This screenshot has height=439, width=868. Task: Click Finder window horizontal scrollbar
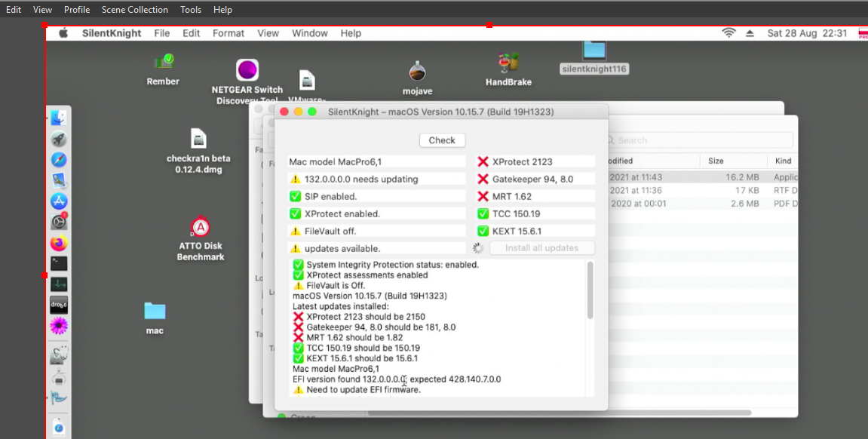click(559, 413)
